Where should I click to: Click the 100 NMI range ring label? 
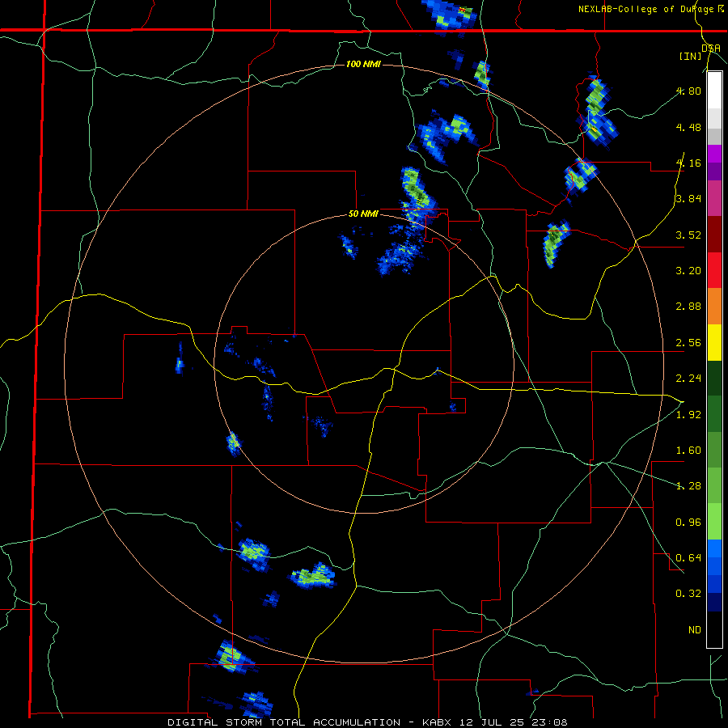click(x=363, y=64)
